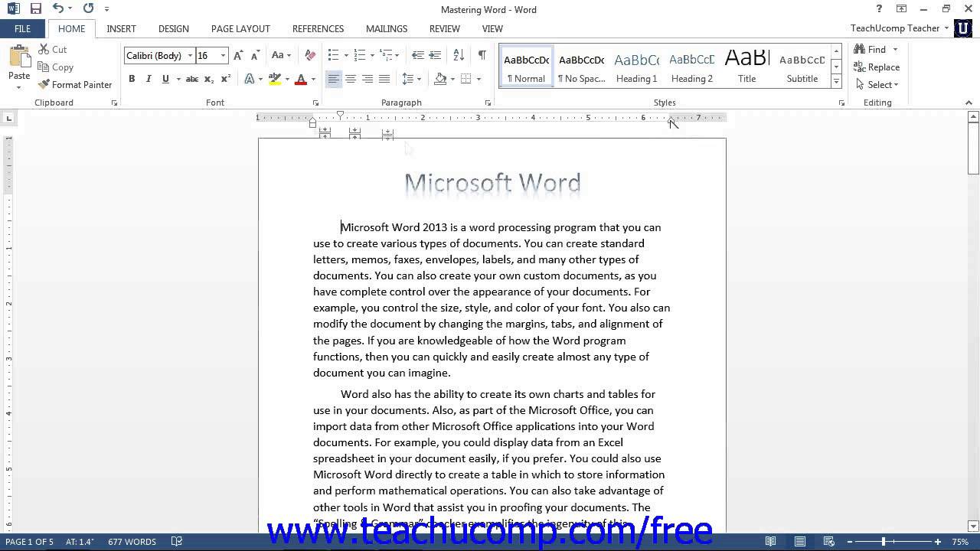Click the 677 WORDS count in status bar
This screenshot has width=980, height=551.
tap(132, 542)
